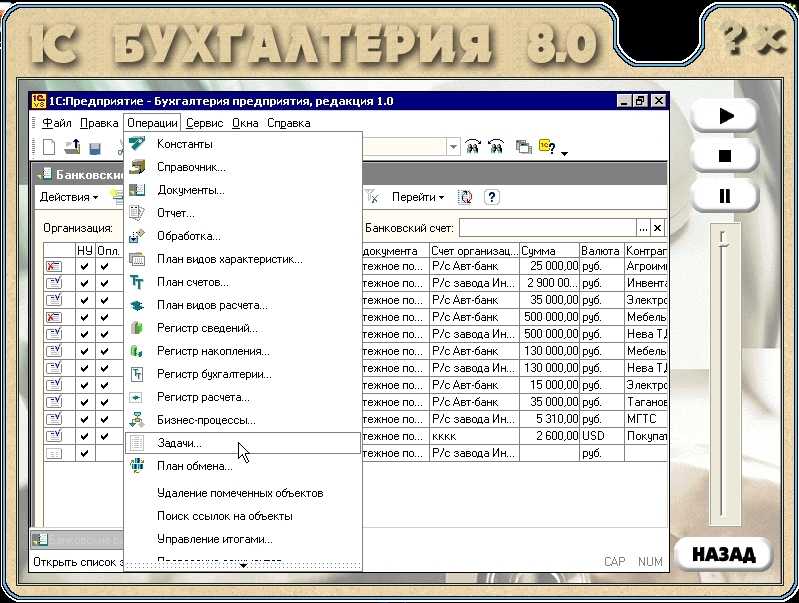Screen dimensions: 799x603
Task: Click the second binoculars search icon
Action: [496, 147]
